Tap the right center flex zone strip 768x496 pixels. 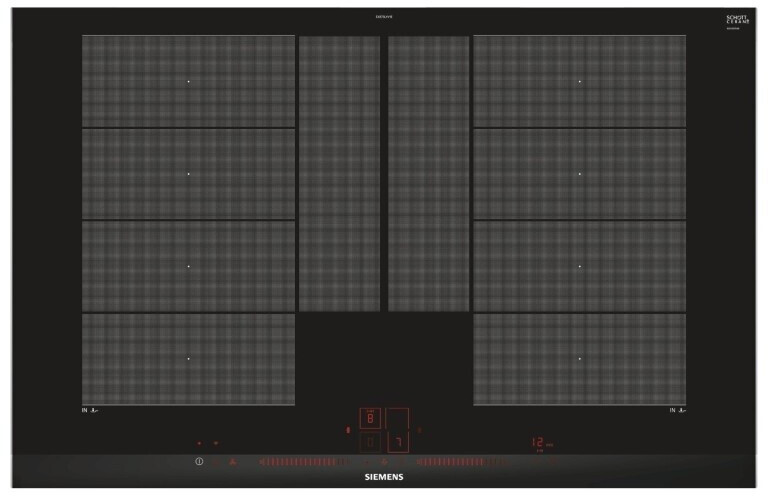[x=428, y=173]
